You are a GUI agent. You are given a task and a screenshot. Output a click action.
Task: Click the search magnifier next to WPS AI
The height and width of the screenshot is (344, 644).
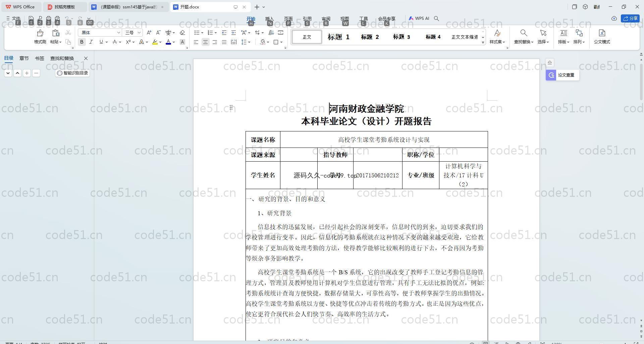[436, 19]
